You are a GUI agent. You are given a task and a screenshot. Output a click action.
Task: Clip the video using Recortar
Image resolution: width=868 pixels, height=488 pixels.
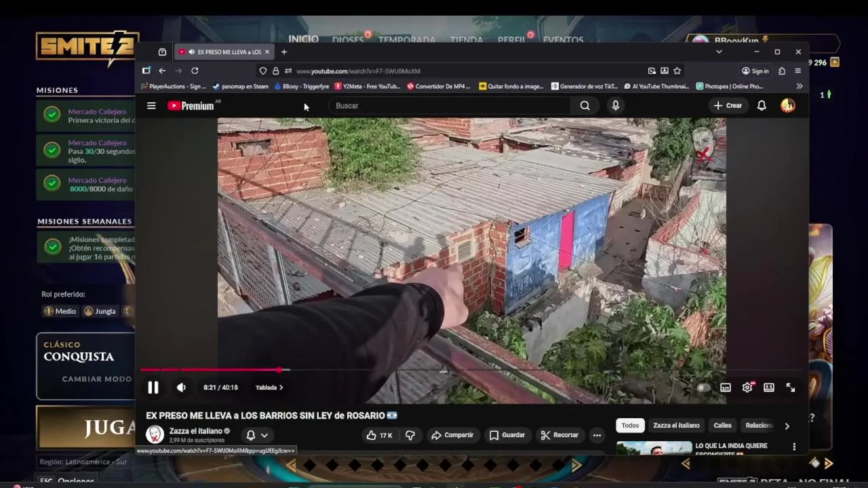(x=559, y=435)
